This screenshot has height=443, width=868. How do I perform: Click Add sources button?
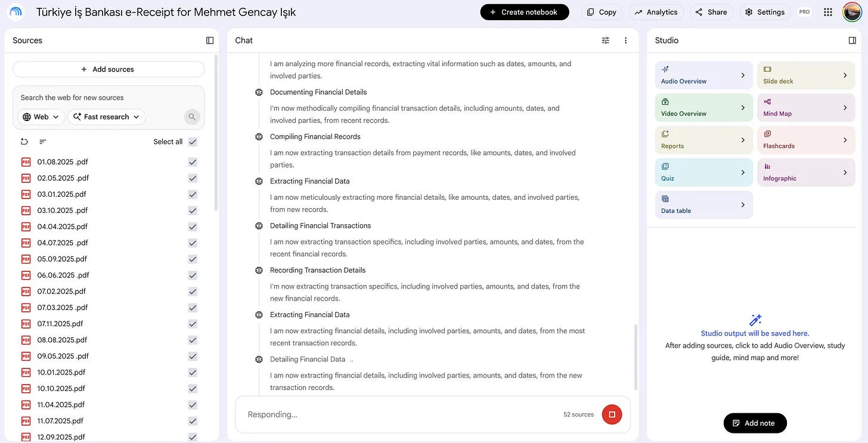click(108, 69)
